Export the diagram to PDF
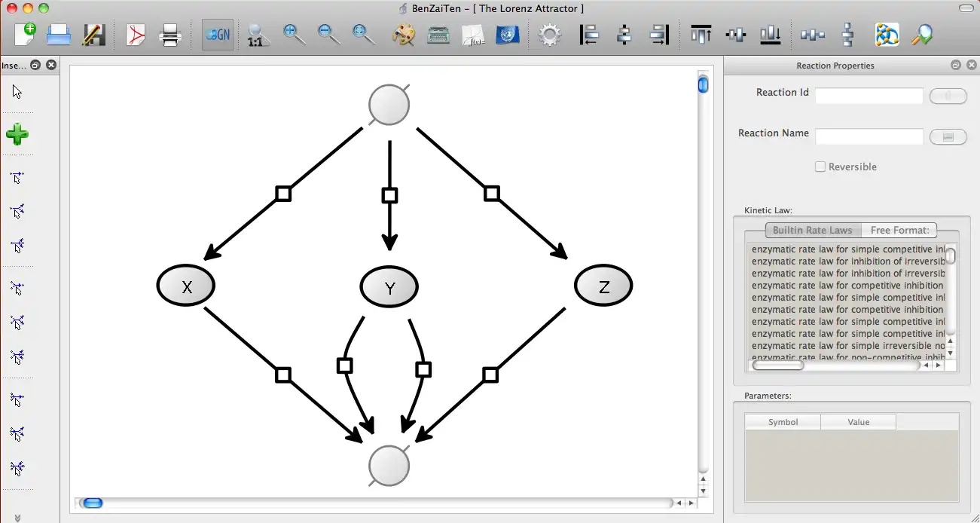Image resolution: width=980 pixels, height=523 pixels. point(136,35)
